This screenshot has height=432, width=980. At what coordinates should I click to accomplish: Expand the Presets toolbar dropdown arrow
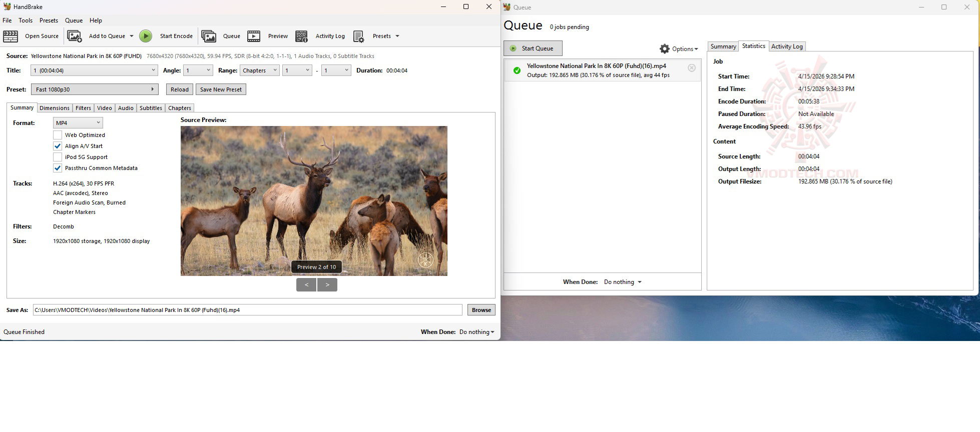pos(397,36)
